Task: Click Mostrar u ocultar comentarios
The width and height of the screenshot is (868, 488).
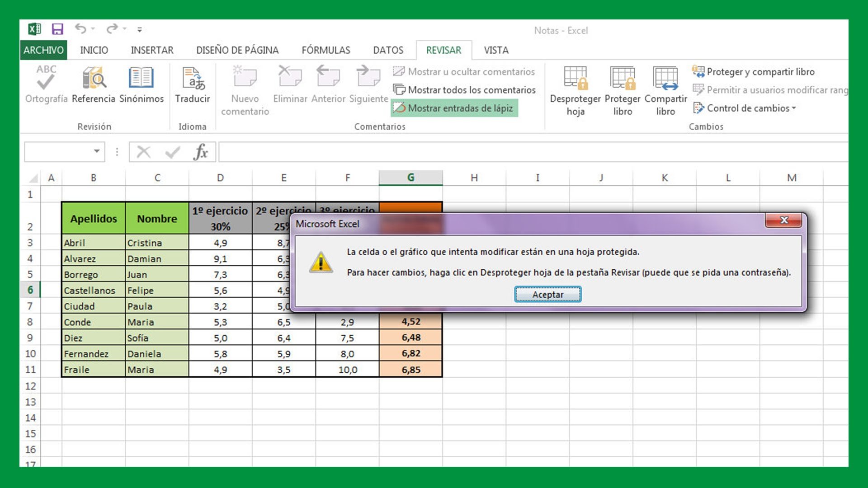Action: click(464, 72)
